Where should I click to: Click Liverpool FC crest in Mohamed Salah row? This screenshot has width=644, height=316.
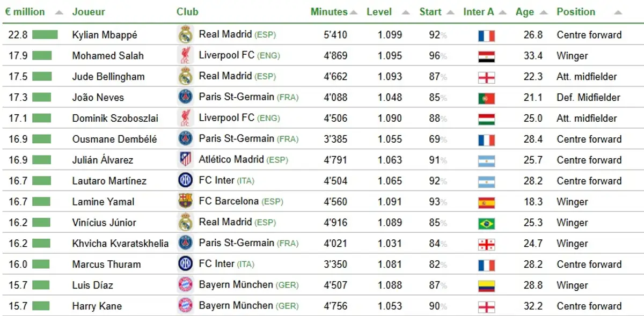(185, 55)
